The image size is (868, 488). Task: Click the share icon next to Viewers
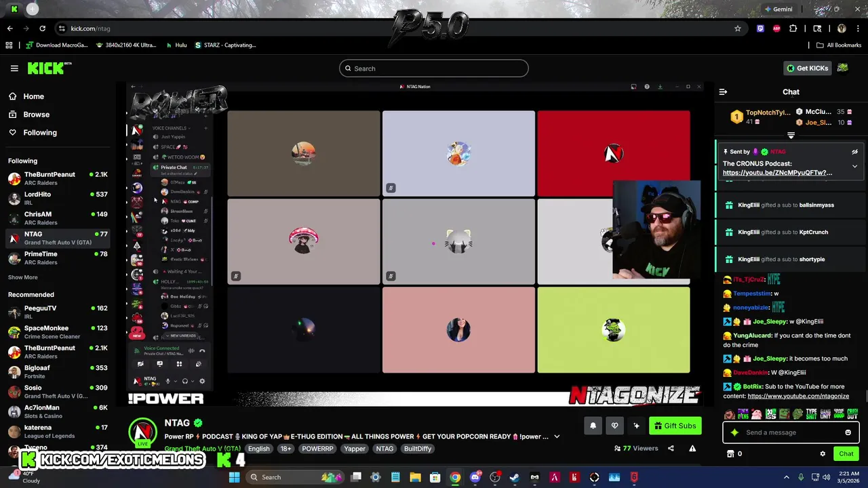point(671,448)
